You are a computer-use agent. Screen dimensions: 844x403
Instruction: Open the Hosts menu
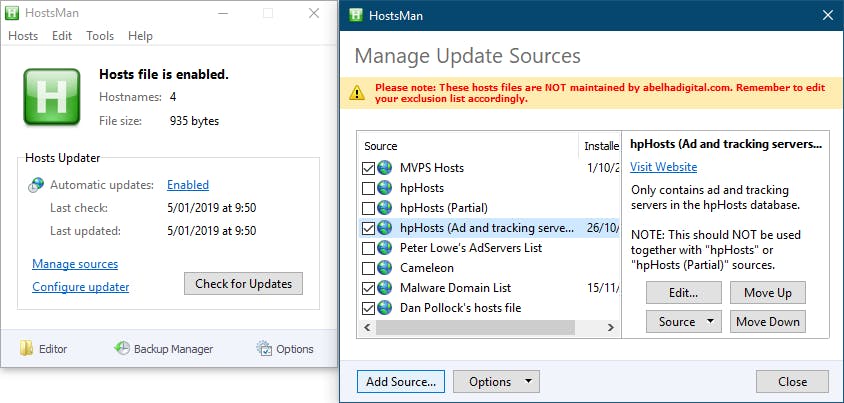(23, 36)
